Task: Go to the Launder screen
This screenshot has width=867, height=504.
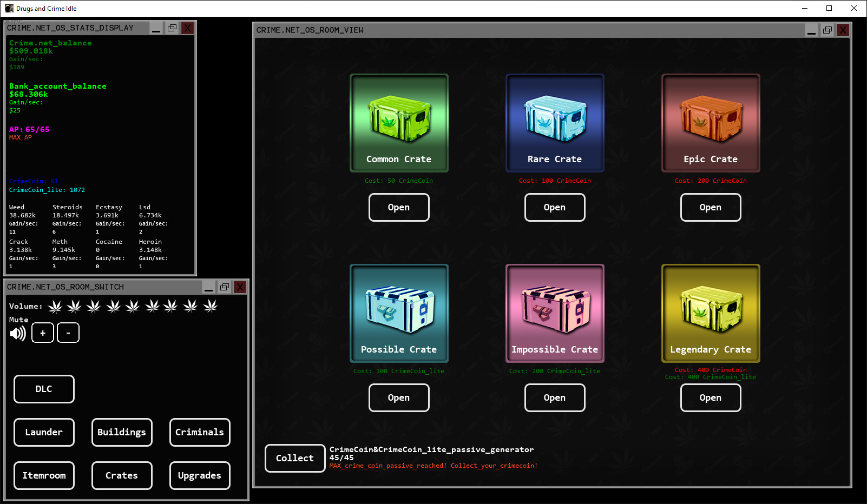Action: tap(44, 432)
